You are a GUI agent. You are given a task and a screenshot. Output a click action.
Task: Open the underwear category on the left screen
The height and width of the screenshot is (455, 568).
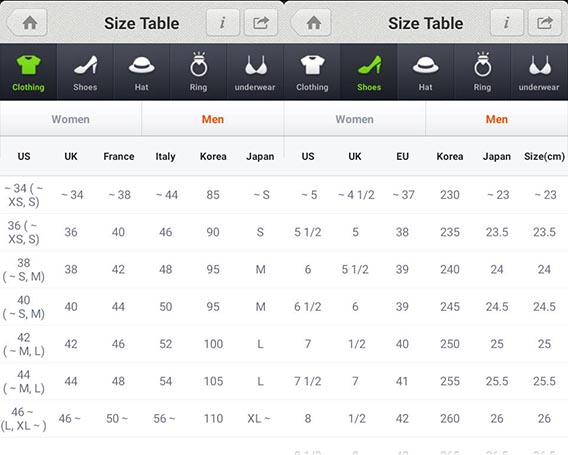(x=255, y=72)
